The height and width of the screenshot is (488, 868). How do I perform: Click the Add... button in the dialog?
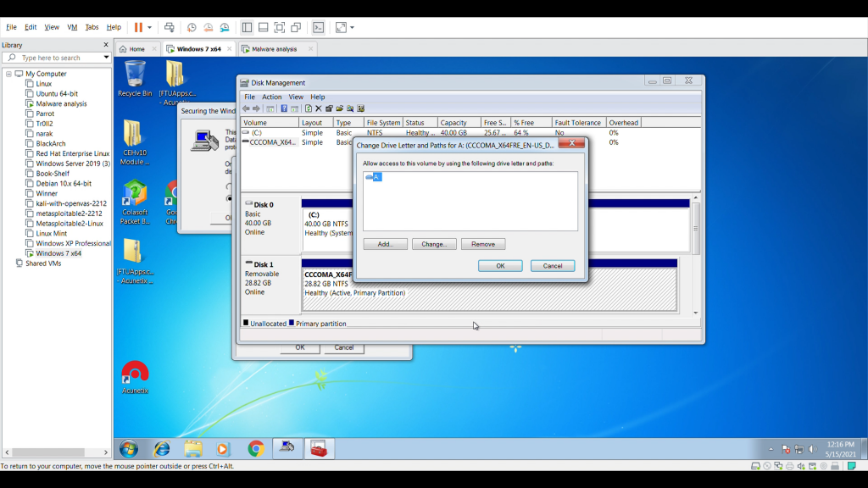pyautogui.click(x=386, y=244)
